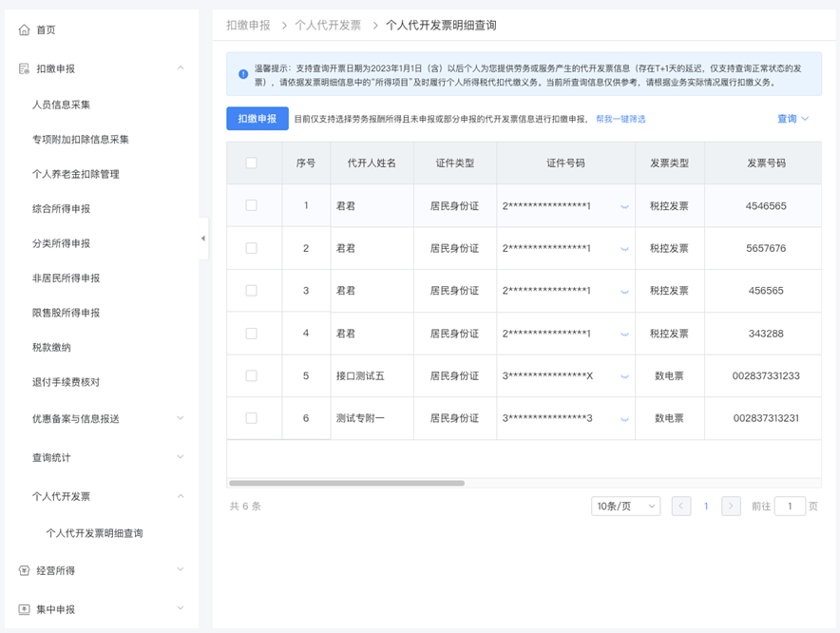The image size is (840, 633).
Task: Click the 前往 page number input field
Action: pos(791,507)
